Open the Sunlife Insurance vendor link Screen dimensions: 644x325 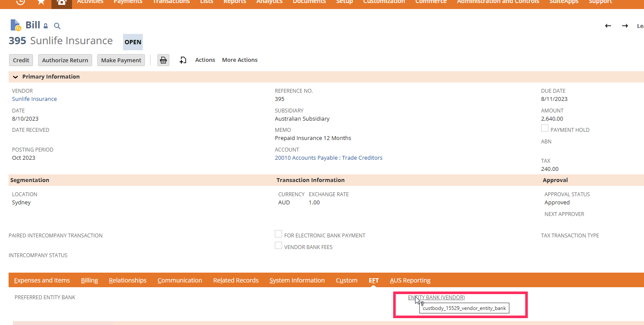coord(34,99)
